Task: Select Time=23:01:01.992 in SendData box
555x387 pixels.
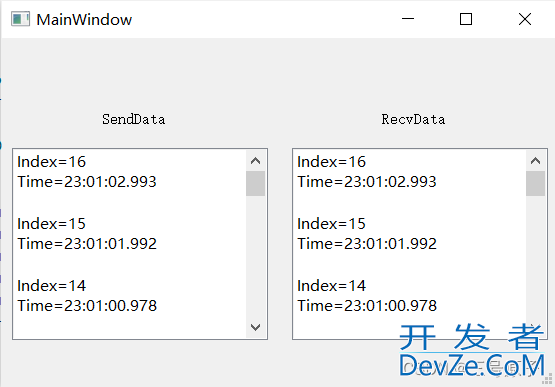Action: pyautogui.click(x=87, y=244)
